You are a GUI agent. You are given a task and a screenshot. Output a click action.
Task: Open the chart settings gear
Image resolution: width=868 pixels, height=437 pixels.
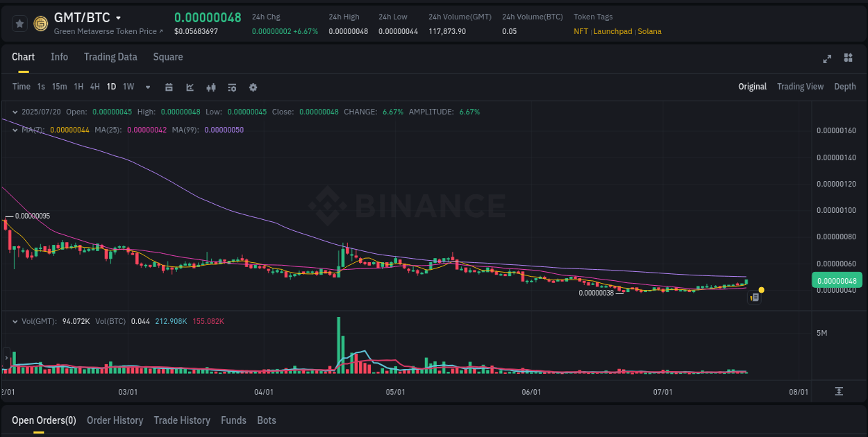pos(253,87)
